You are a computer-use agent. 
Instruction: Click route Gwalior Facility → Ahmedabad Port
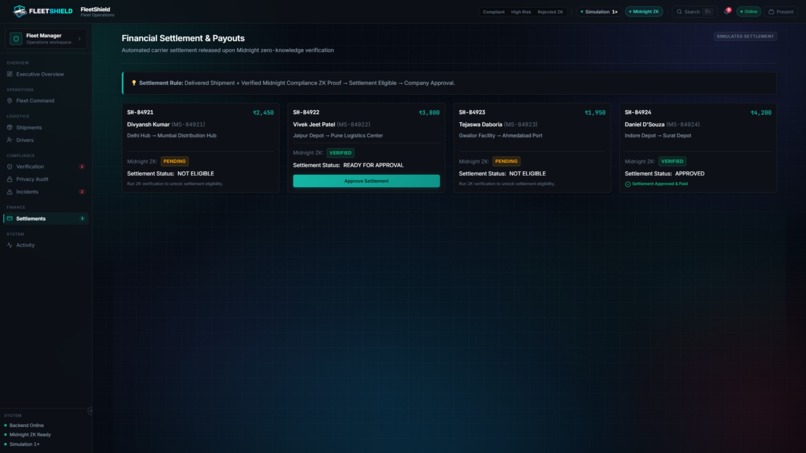(501, 136)
